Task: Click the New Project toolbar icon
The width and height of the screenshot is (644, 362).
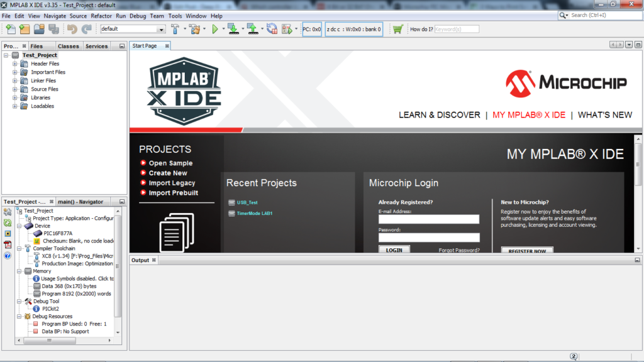Action: point(25,29)
